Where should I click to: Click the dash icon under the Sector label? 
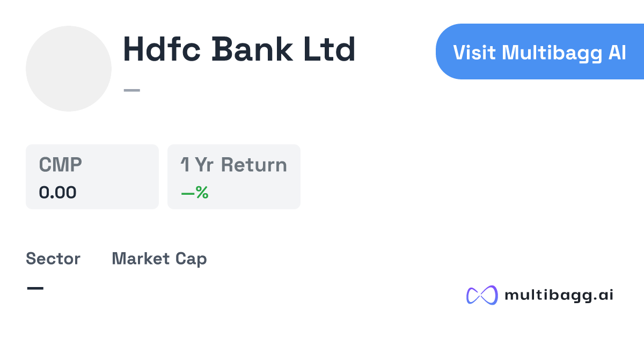pyautogui.click(x=35, y=288)
